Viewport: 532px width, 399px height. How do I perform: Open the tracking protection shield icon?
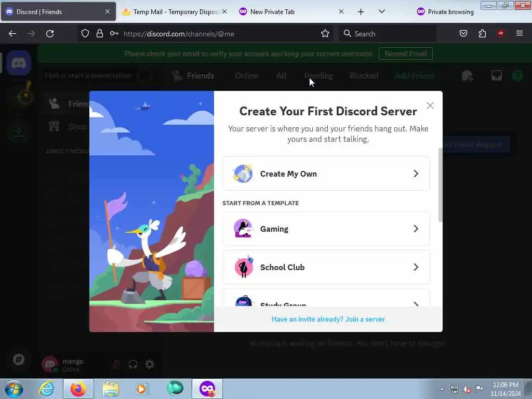tap(85, 33)
